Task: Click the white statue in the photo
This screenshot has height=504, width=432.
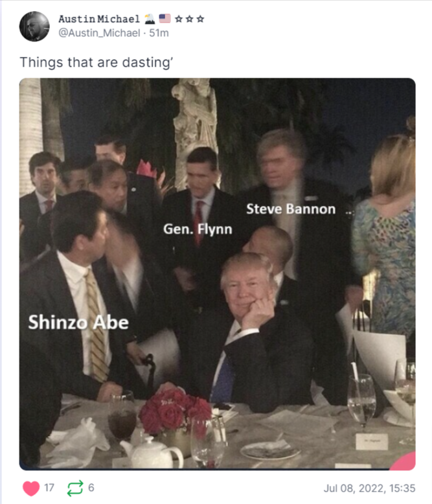Action: click(x=194, y=123)
